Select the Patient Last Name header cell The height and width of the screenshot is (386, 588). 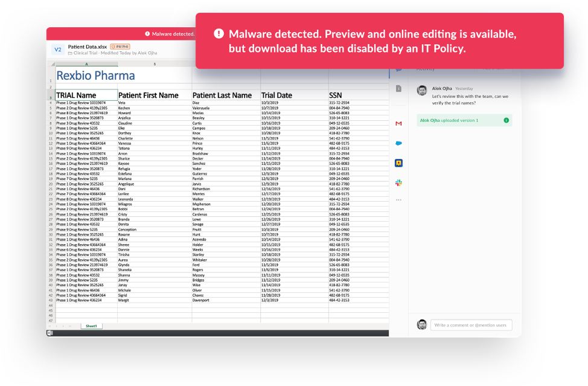click(226, 95)
